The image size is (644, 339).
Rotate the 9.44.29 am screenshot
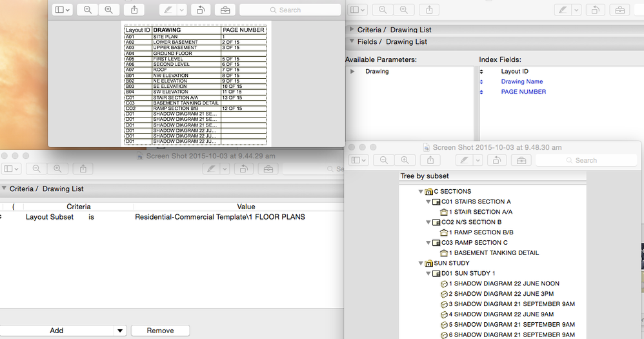pyautogui.click(x=243, y=169)
